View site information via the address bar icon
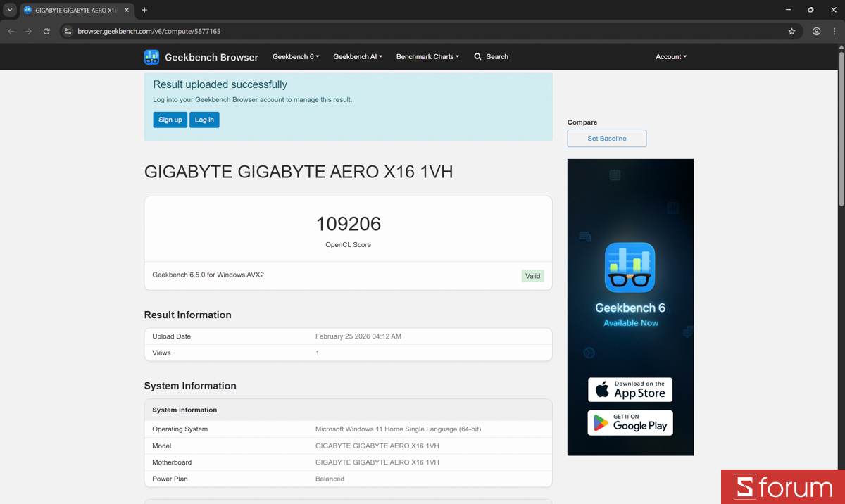Image resolution: width=845 pixels, height=504 pixels. pos(68,31)
